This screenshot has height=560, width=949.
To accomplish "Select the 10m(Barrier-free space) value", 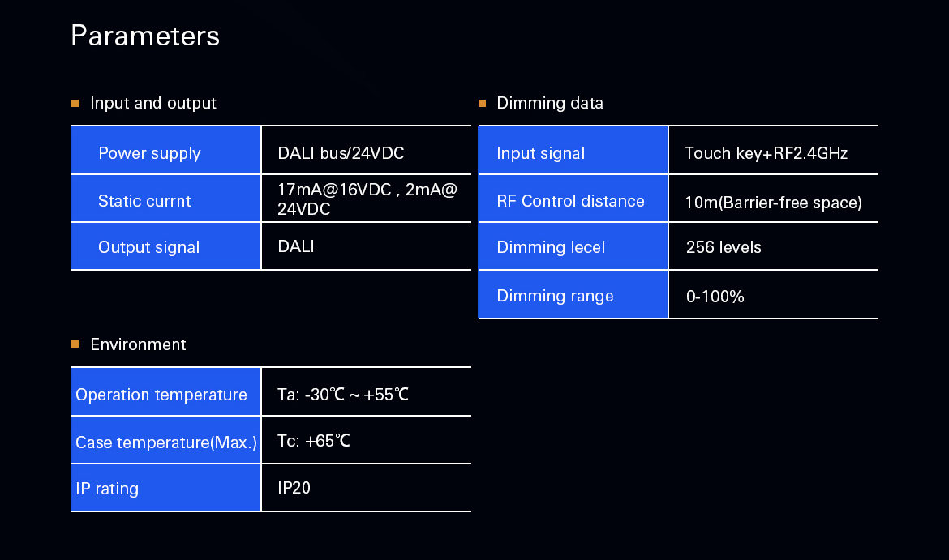I will 773,202.
